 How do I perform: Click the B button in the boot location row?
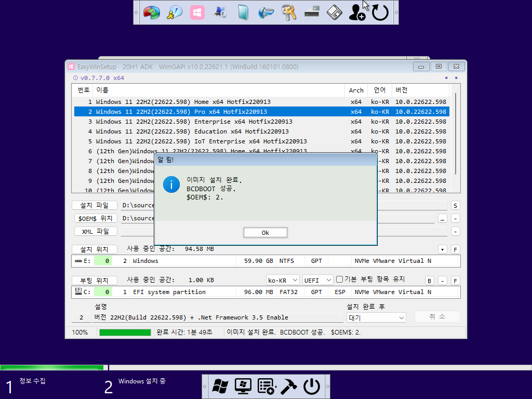coord(430,281)
